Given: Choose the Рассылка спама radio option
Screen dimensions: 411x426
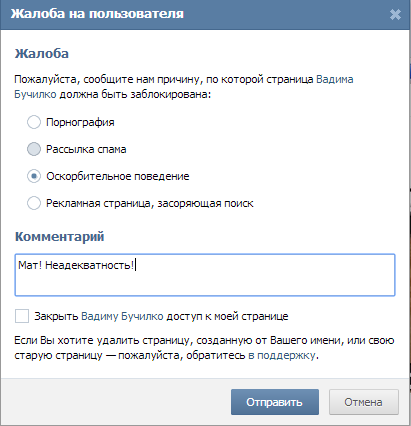Looking at the screenshot, I should tap(34, 149).
